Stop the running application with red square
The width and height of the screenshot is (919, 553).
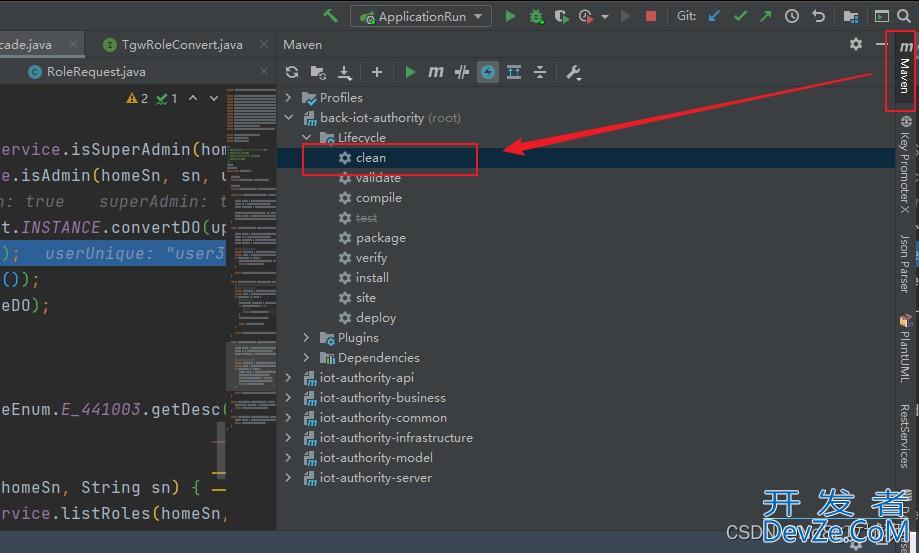(651, 16)
